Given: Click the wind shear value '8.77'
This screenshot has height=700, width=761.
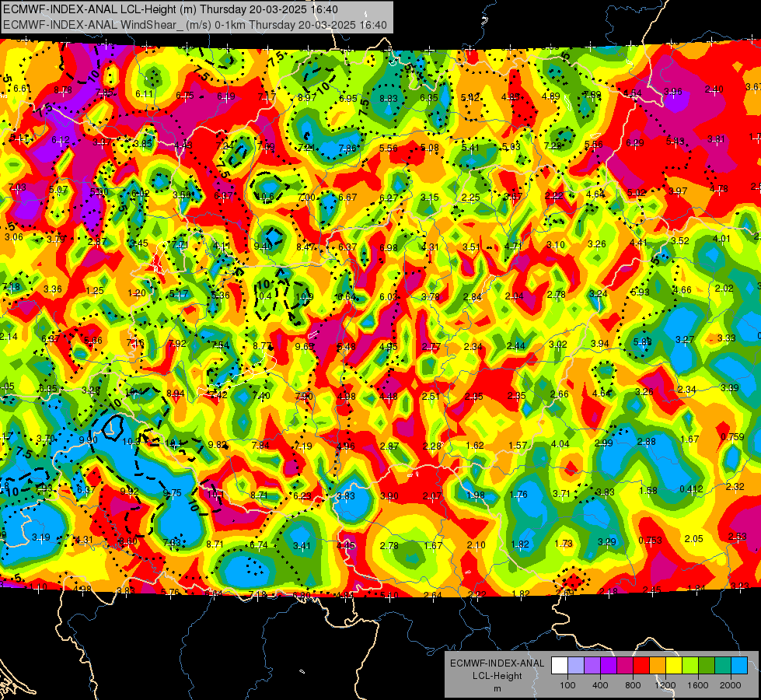Looking at the screenshot, I should 263,346.
